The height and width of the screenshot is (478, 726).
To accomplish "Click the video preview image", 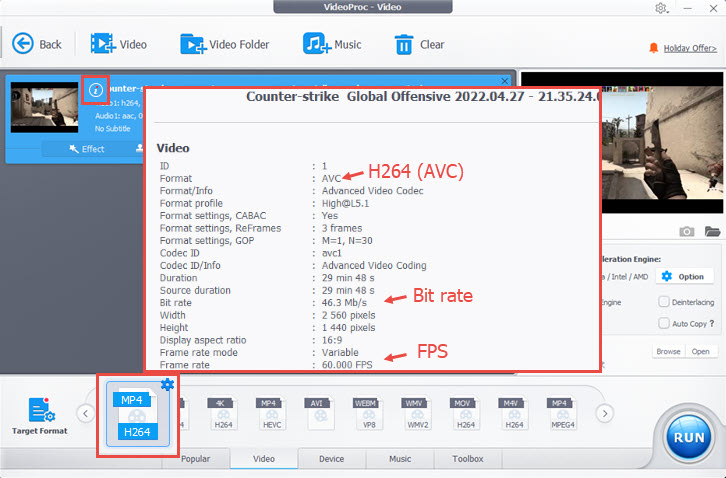I will 662,143.
